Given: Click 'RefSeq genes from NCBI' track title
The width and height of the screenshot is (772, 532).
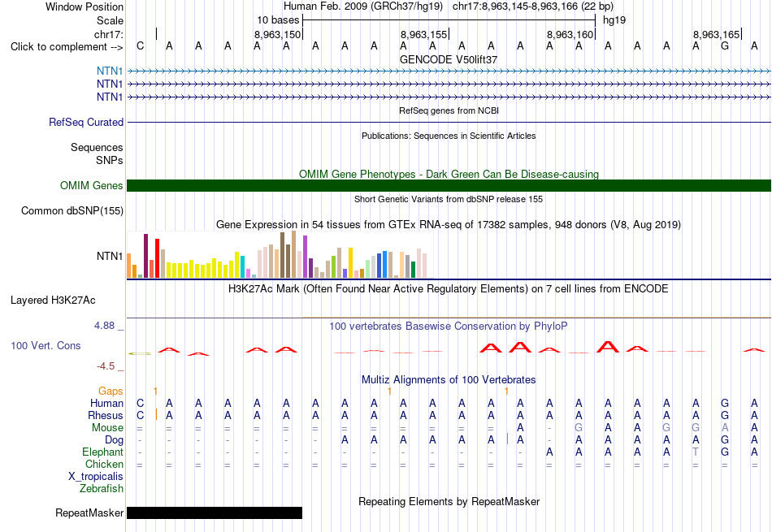Looking at the screenshot, I should [x=449, y=110].
